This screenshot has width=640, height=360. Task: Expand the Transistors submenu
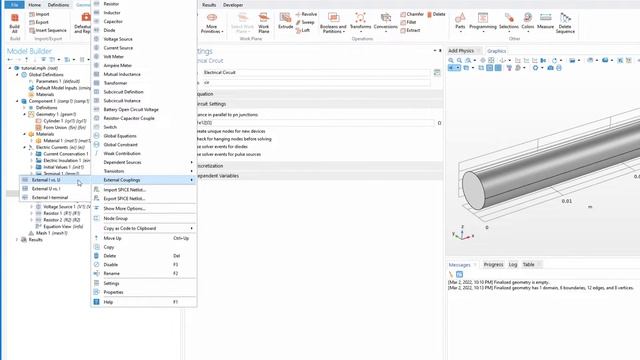point(143,171)
